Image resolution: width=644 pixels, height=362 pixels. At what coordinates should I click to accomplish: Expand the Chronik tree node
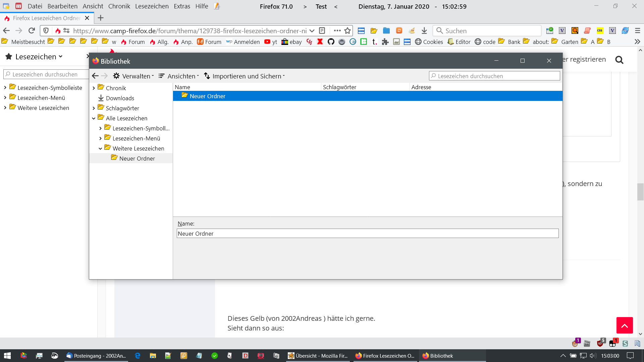tap(94, 88)
